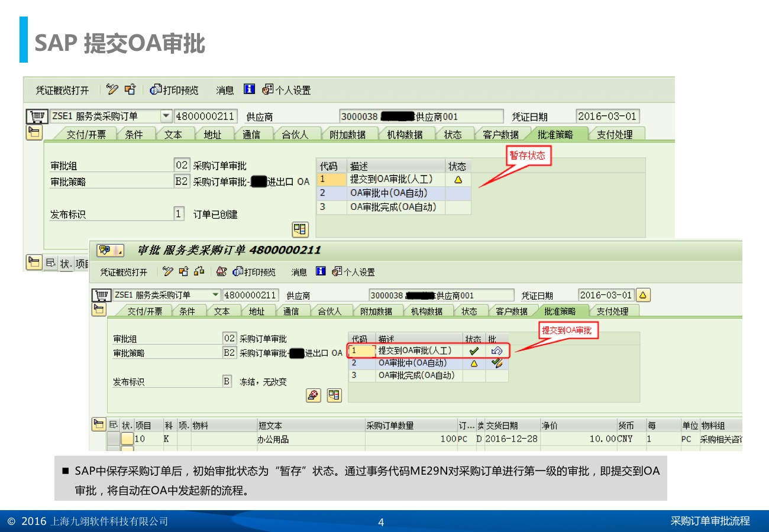Click the other purchase order icon, lower window
The height and width of the screenshot is (532, 769).
click(x=184, y=272)
